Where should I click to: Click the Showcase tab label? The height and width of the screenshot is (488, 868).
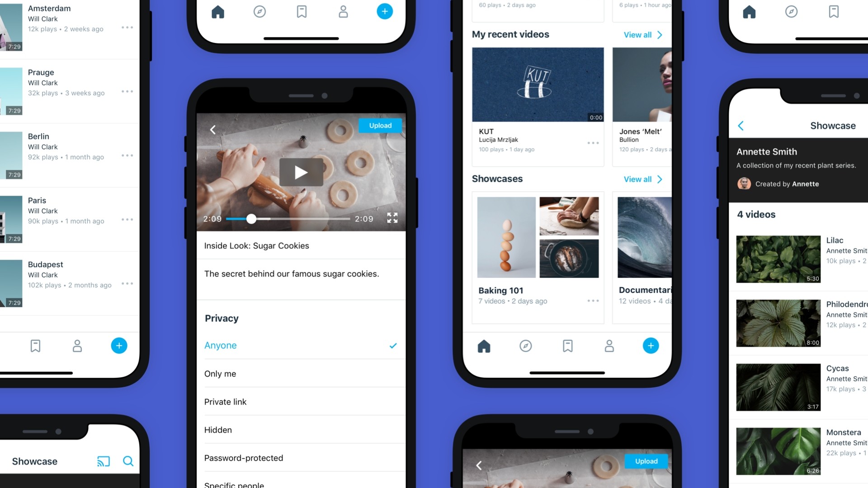[x=34, y=460]
